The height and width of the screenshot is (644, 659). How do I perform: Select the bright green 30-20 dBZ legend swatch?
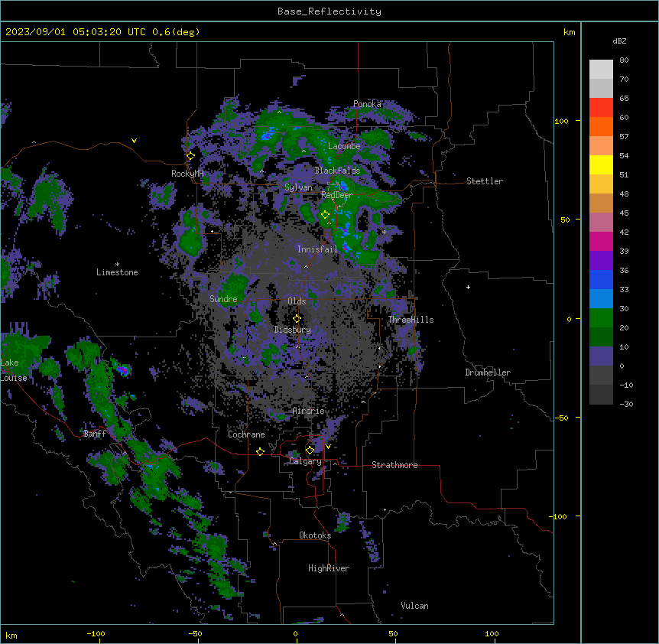[x=601, y=318]
